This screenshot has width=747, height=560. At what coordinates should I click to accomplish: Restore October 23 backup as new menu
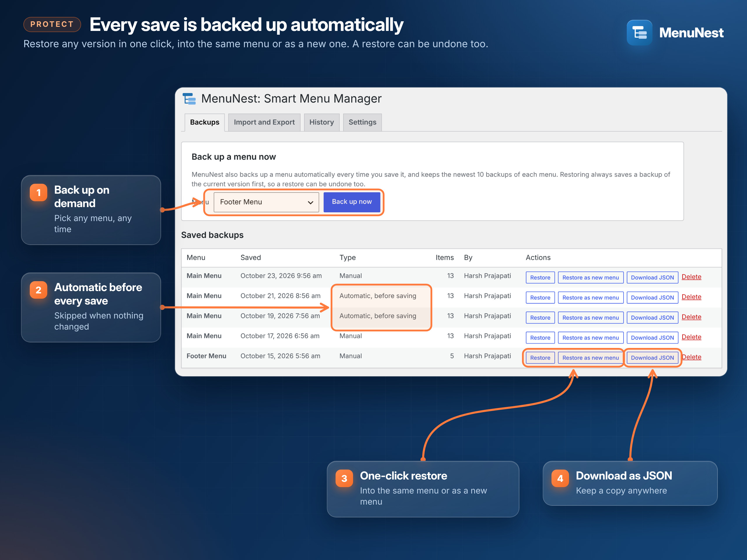[x=590, y=277]
